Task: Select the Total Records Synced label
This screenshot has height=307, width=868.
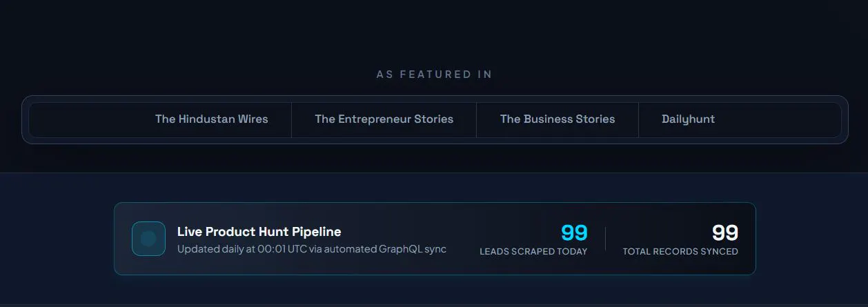Action: (680, 252)
